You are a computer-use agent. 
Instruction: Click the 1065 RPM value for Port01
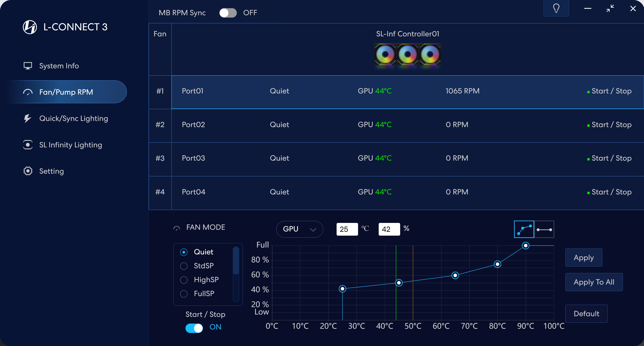pos(463,91)
